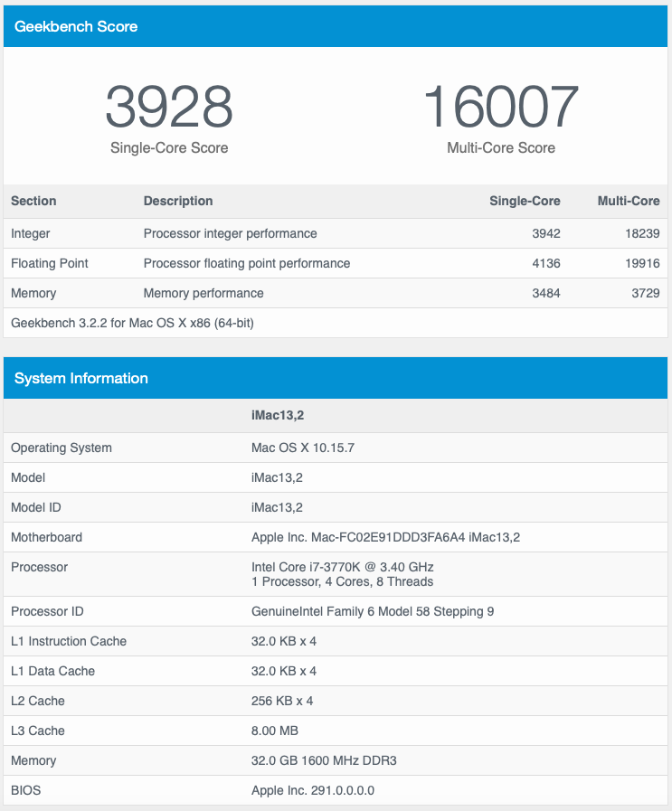Select Memory multi-core value 3729

click(646, 293)
